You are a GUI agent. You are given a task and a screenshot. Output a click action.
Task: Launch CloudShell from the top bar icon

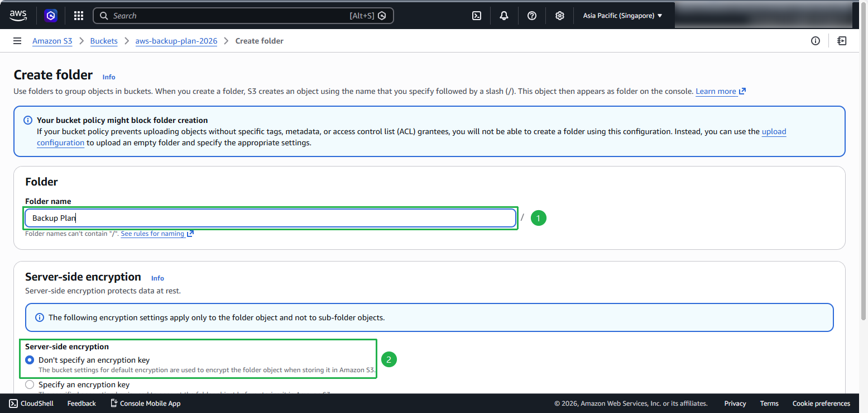click(x=477, y=16)
